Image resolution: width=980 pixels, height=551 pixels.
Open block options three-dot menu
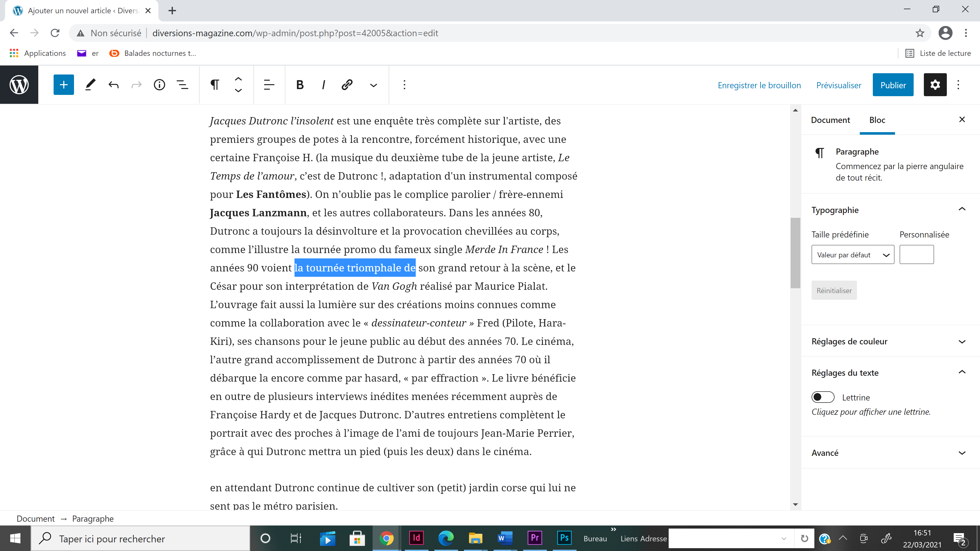tap(405, 85)
